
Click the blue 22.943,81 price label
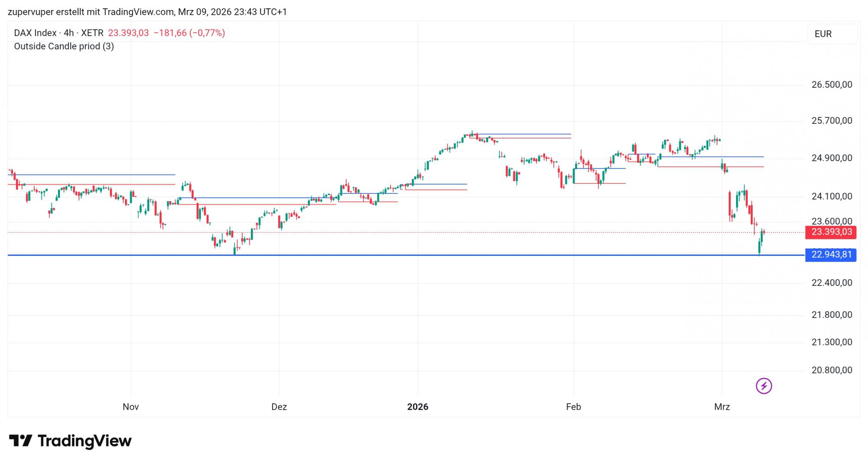[x=831, y=255]
